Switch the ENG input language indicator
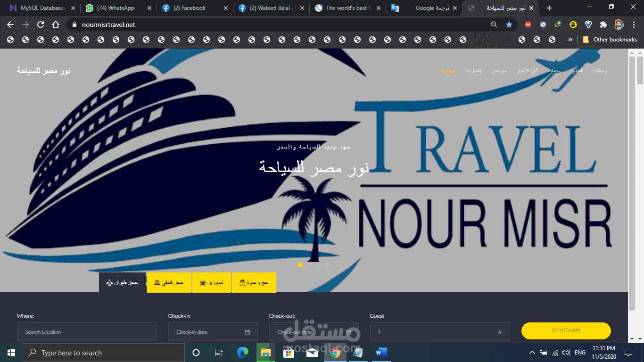The width and height of the screenshot is (644, 362). click(x=580, y=353)
